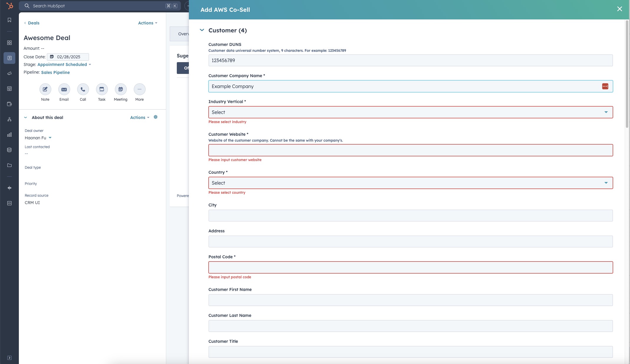Open the Country select dropdown
The width and height of the screenshot is (630, 364).
[410, 183]
